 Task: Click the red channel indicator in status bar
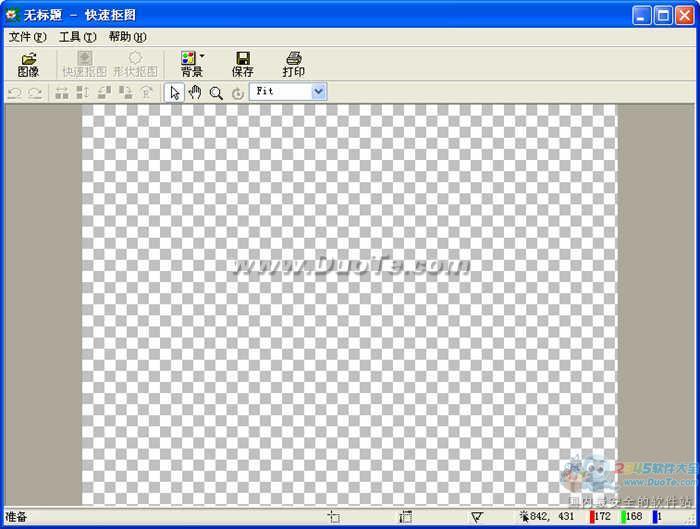tap(593, 517)
